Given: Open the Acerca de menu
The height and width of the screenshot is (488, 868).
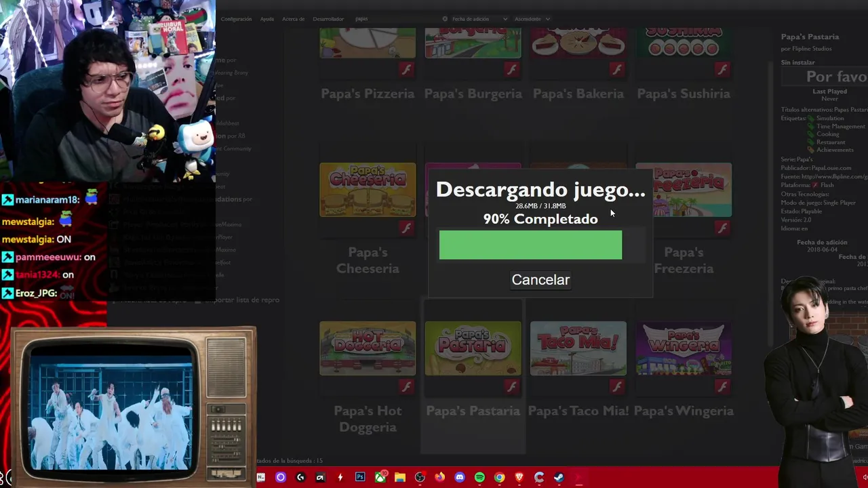Looking at the screenshot, I should [x=294, y=19].
